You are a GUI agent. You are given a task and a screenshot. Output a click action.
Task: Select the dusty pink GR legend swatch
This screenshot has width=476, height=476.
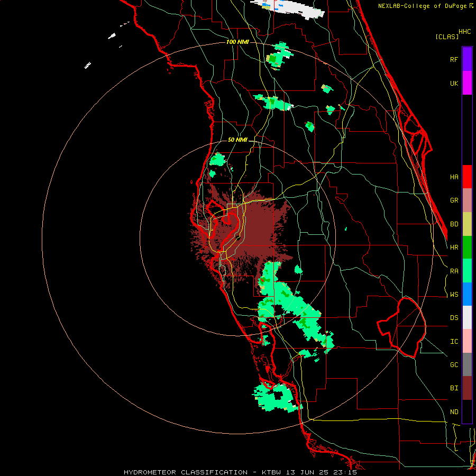467,200
